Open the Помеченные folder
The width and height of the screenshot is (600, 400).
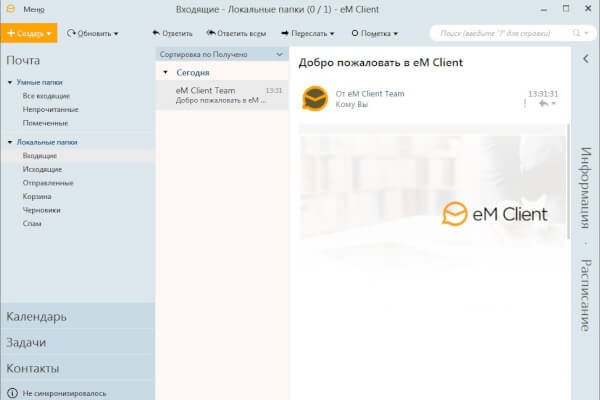tap(45, 123)
